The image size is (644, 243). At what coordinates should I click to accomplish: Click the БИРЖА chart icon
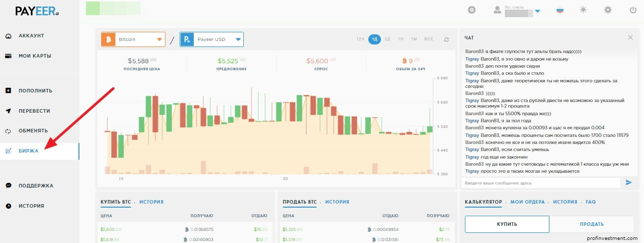[x=8, y=151]
